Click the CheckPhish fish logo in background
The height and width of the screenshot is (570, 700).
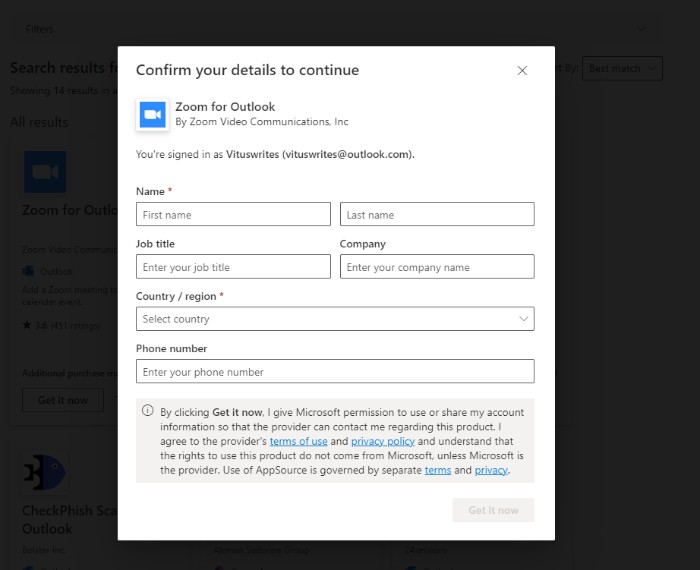point(45,472)
